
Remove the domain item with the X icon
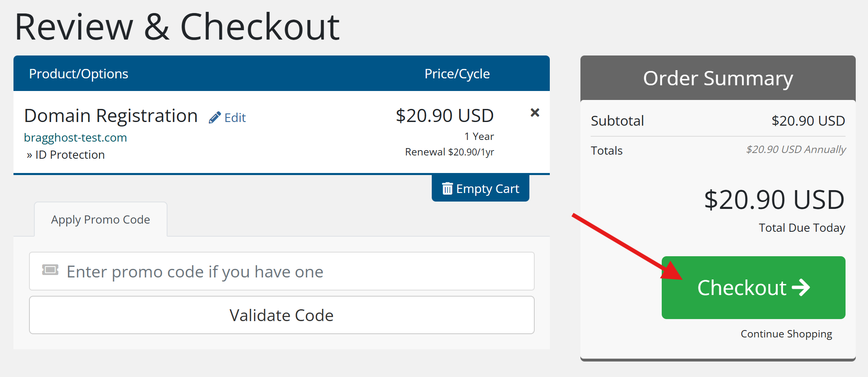click(x=535, y=113)
